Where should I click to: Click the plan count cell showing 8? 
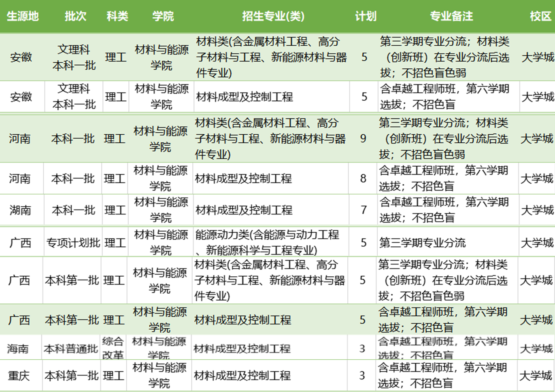point(363,178)
